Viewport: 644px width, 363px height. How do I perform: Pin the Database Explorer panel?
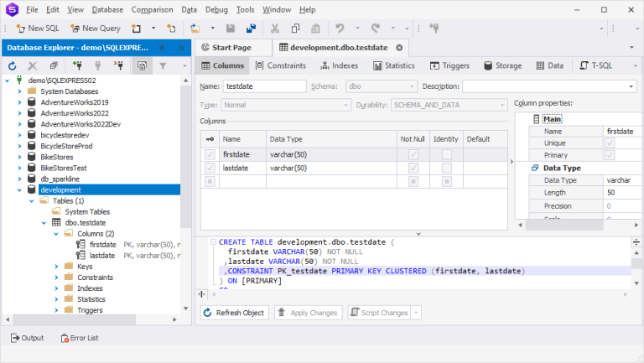click(161, 48)
